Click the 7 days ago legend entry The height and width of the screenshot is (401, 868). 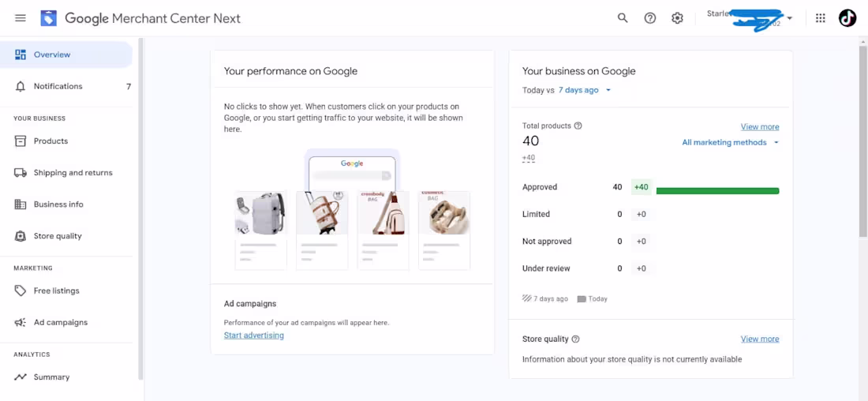tap(545, 299)
